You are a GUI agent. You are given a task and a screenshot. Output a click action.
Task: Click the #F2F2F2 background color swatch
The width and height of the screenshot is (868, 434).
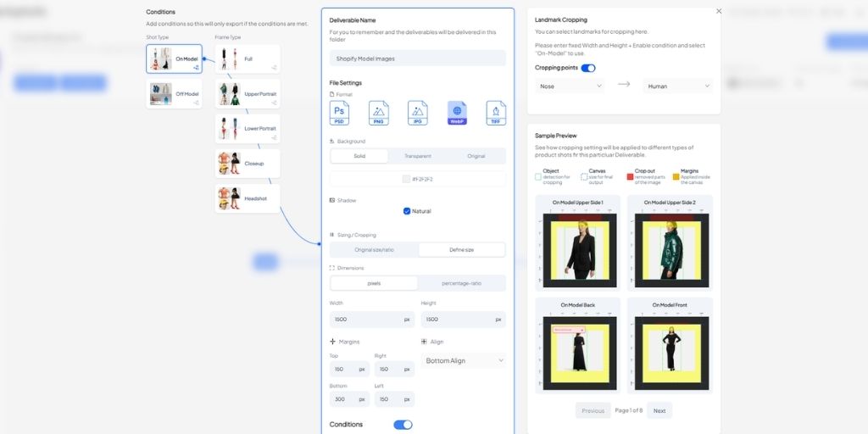tap(406, 179)
